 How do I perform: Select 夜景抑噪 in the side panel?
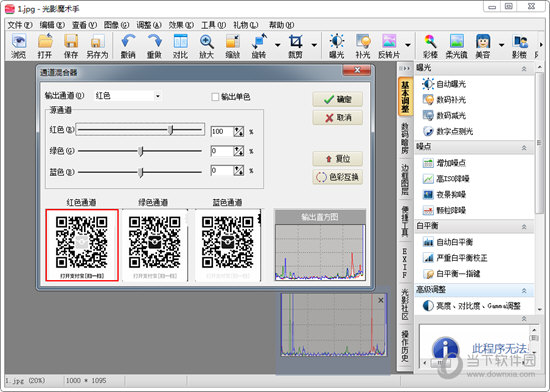444,195
